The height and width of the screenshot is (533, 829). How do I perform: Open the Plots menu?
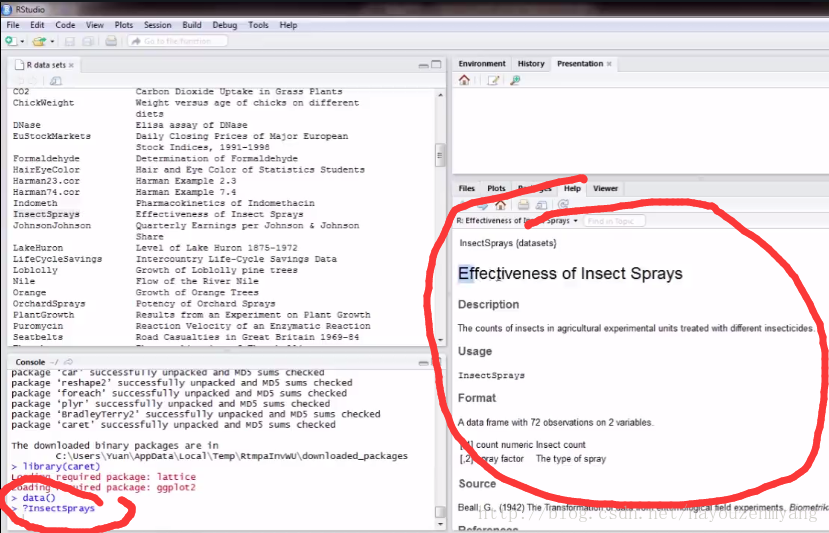pyautogui.click(x=124, y=25)
